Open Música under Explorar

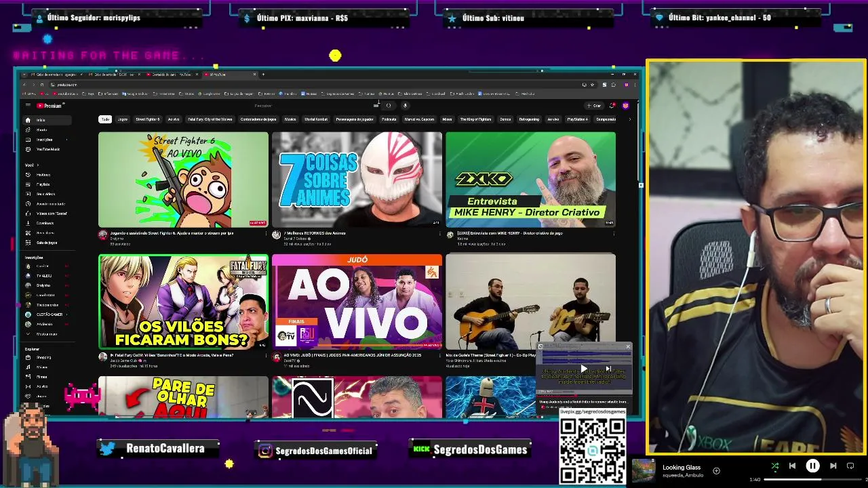tap(47, 367)
